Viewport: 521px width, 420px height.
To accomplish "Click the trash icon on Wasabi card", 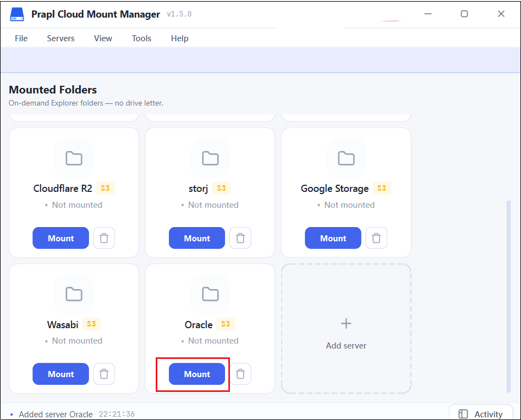I will (104, 374).
